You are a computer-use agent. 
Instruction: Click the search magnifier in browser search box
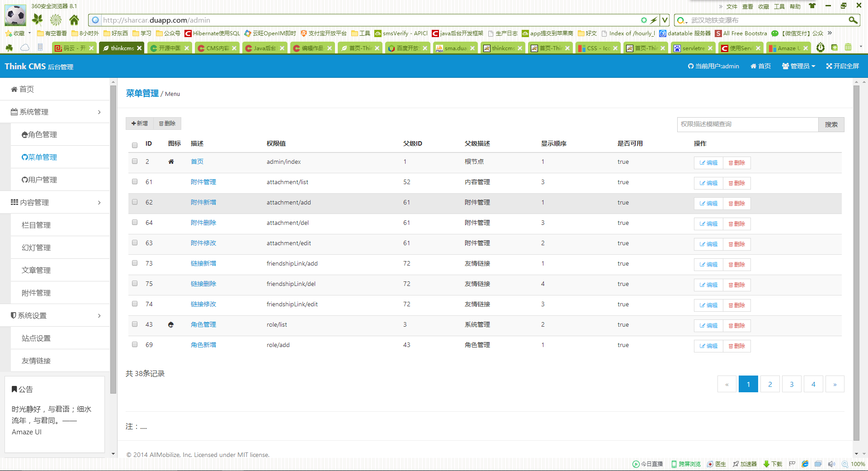pos(853,20)
